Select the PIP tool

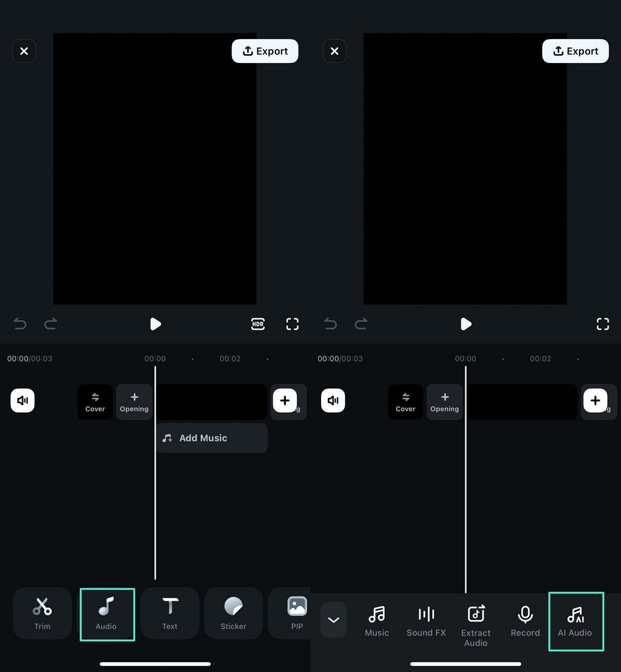click(296, 614)
